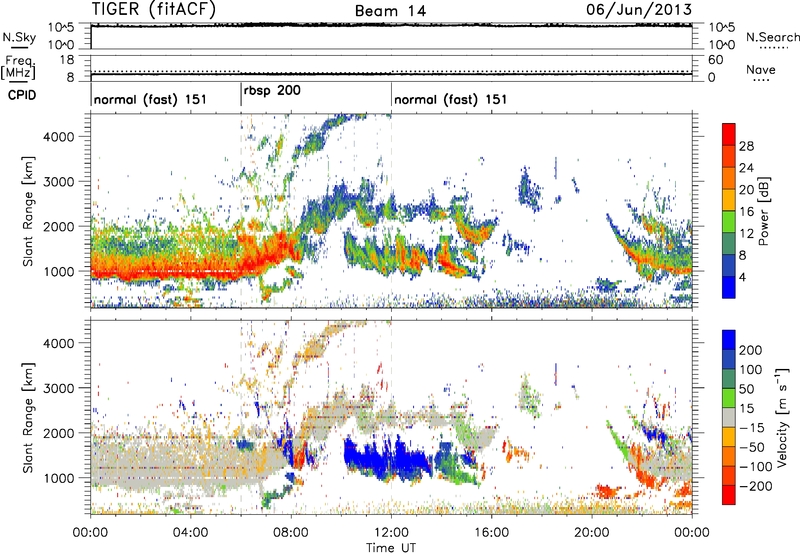This screenshot has height=554, width=800.
Task: Click the 16:00 time axis tick
Action: pyautogui.click(x=491, y=533)
